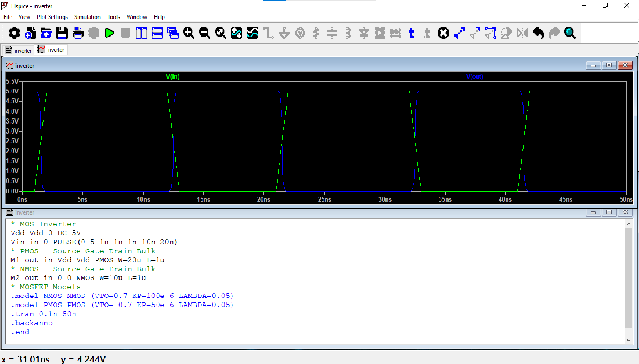The height and width of the screenshot is (364, 639).
Task: Click the Vdd DC 5V line
Action: [45, 233]
